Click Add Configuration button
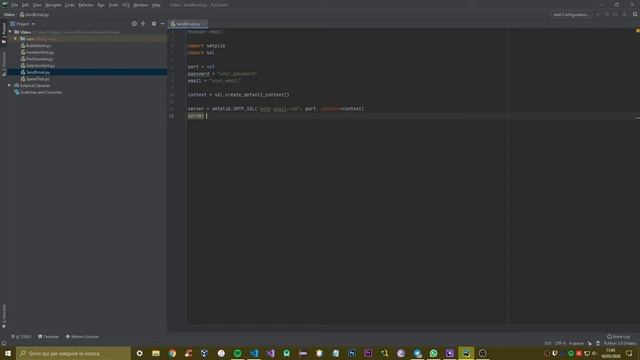 point(571,14)
